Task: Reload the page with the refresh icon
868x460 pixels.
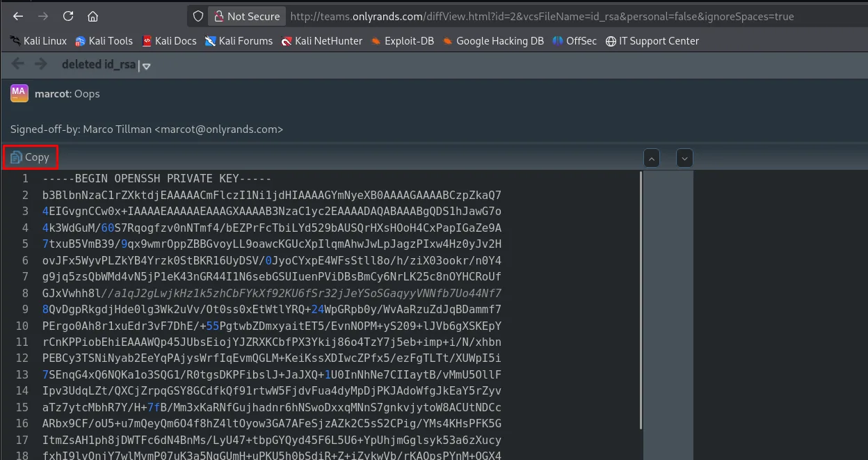Action: 68,16
